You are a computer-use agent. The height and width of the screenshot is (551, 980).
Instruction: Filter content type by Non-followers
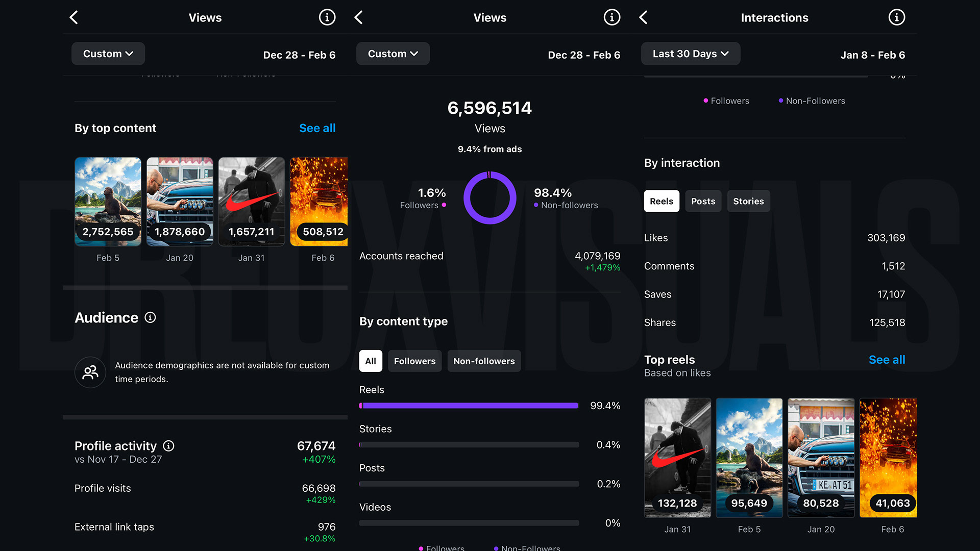click(484, 361)
